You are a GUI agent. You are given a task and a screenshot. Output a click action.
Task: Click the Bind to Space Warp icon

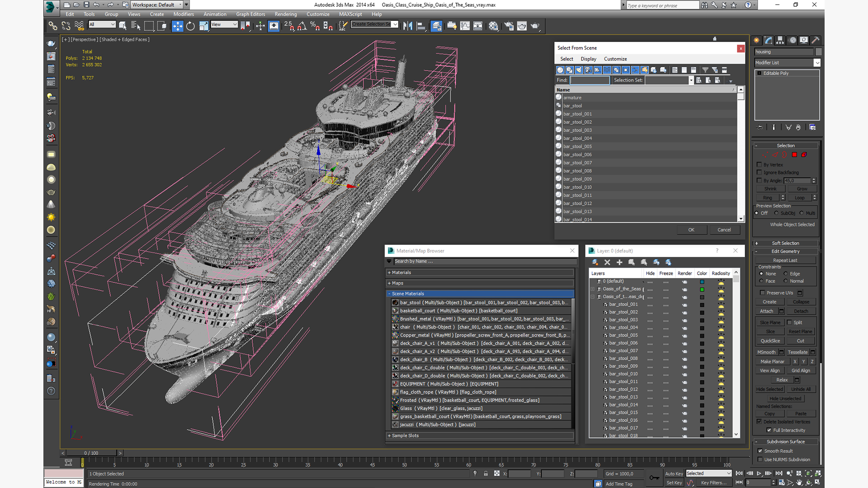[79, 26]
